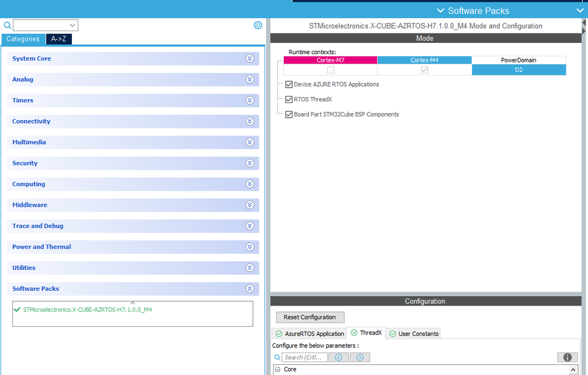This screenshot has height=375, width=588.
Task: Collapse the Core parameter group
Action: point(277,369)
